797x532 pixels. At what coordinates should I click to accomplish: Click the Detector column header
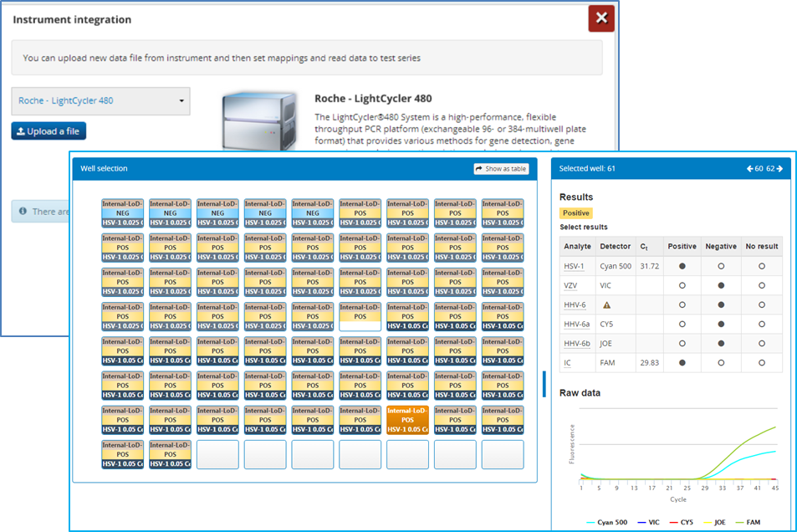tap(615, 246)
